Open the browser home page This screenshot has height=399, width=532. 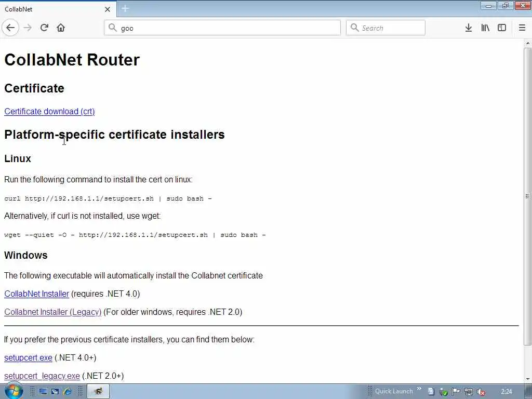pyautogui.click(x=61, y=28)
